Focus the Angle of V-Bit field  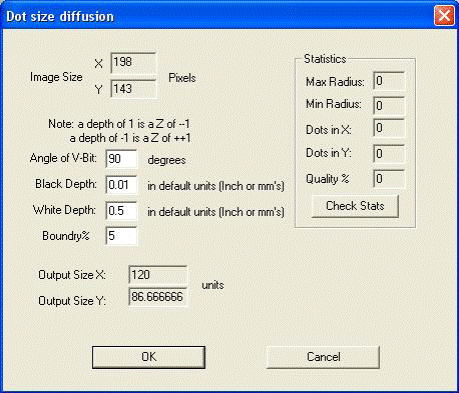121,159
